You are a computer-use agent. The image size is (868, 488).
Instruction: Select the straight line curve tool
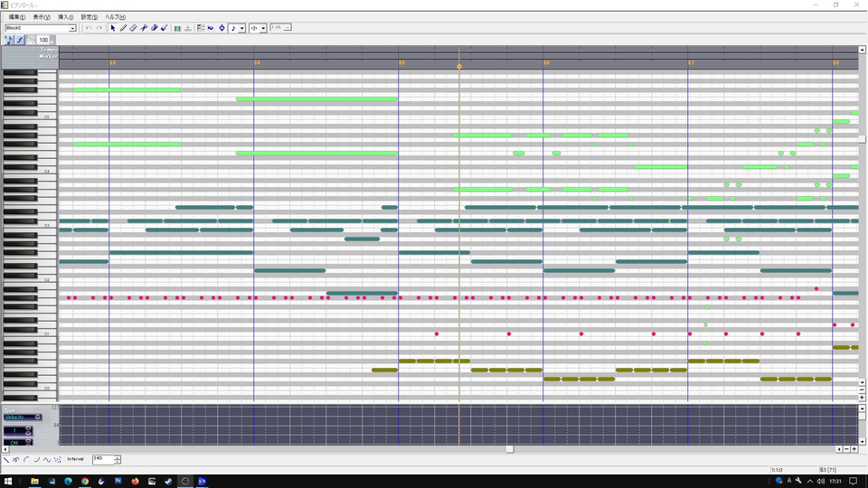(x=6, y=460)
